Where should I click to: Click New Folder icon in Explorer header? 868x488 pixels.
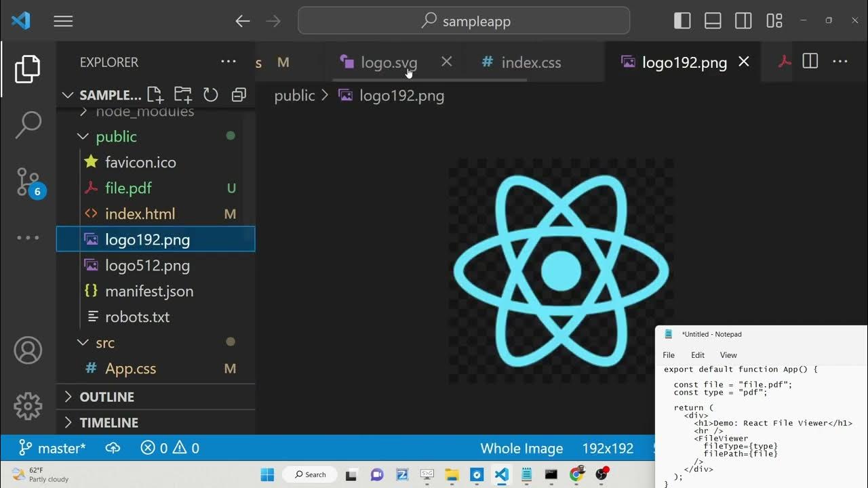click(x=182, y=95)
